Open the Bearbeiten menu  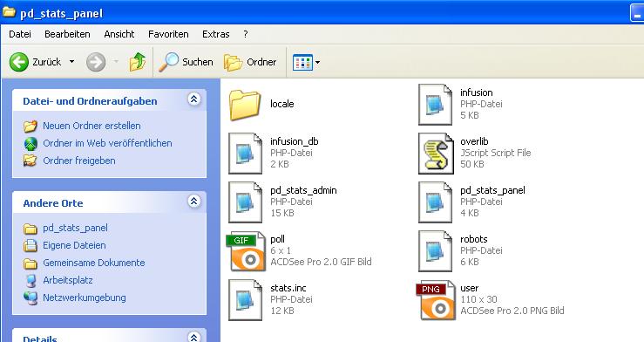click(x=67, y=34)
